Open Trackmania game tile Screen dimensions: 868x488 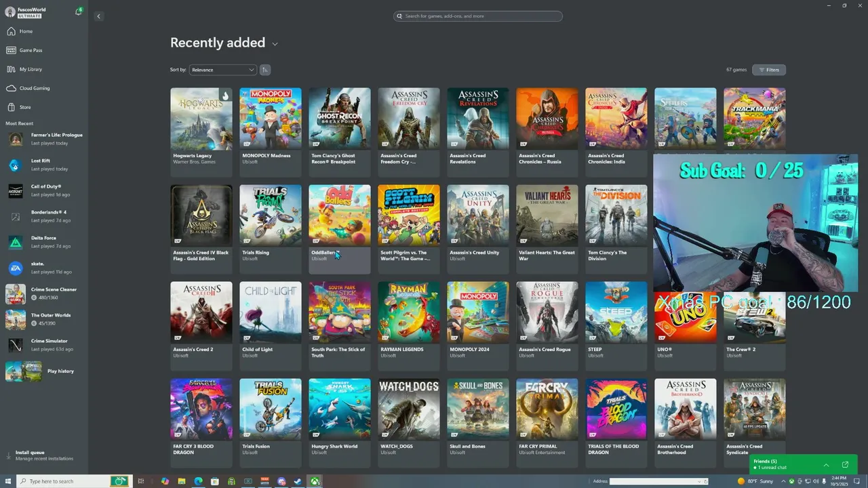tap(755, 120)
